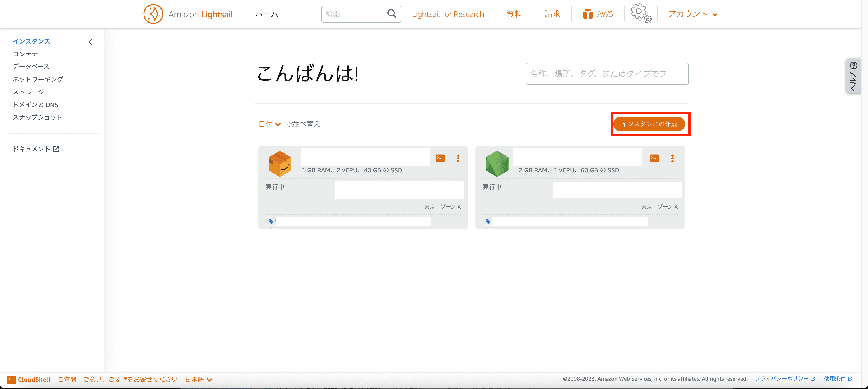Viewport: 868px width, 389px height.
Task: Click the Amazon Lightsail logo
Action: point(186,14)
